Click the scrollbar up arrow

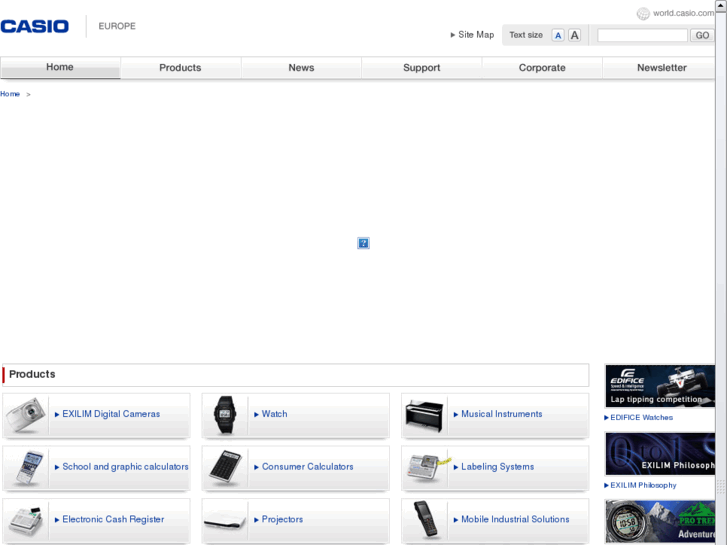pyautogui.click(x=721, y=5)
